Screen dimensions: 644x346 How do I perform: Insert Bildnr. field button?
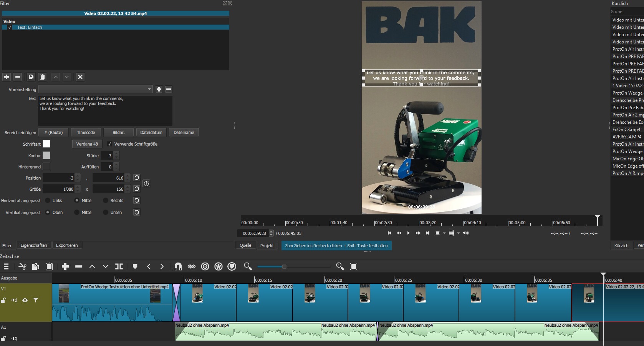coord(119,132)
